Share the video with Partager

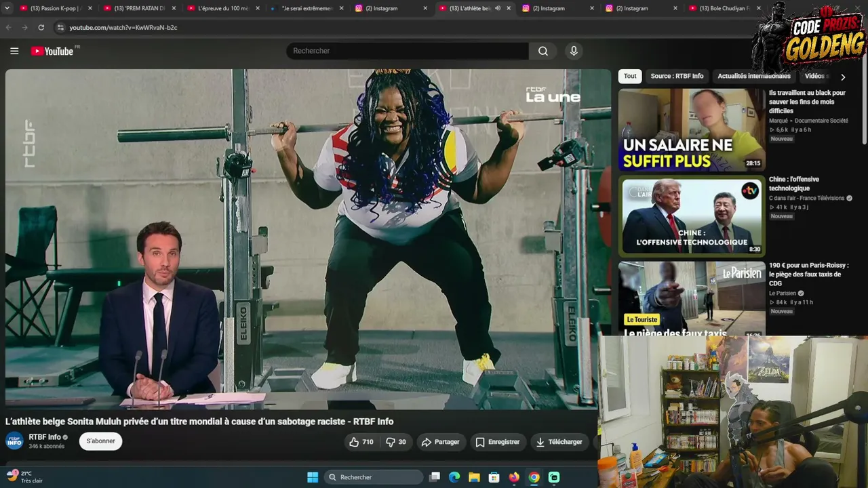[441, 442]
